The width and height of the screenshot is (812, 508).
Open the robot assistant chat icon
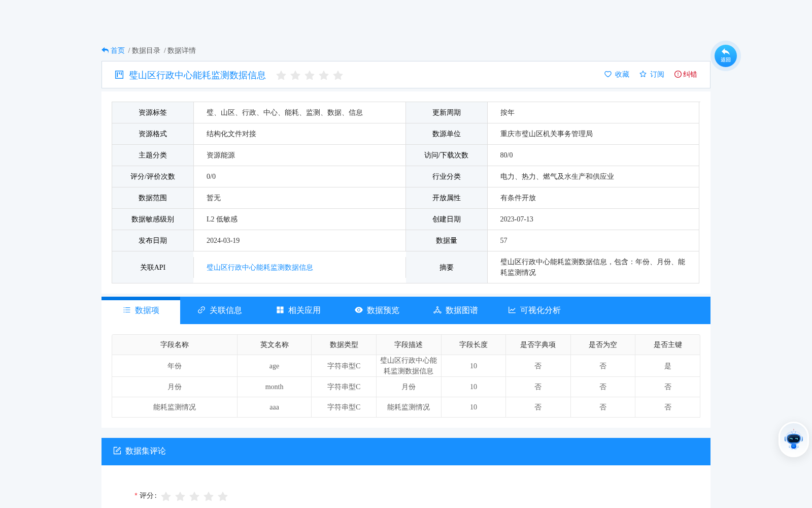tap(793, 439)
